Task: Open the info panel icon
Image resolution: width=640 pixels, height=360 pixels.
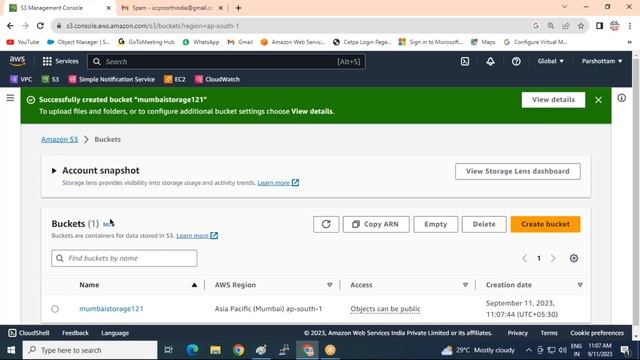Action: coord(621,98)
